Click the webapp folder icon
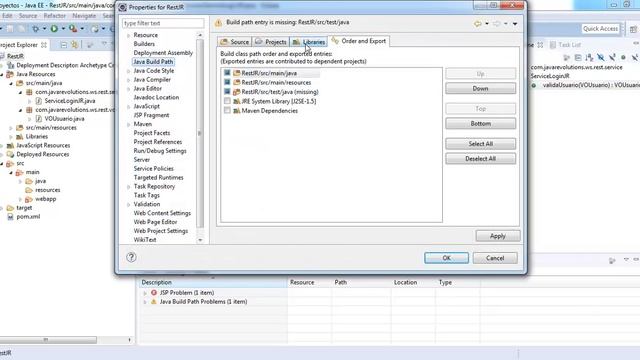This screenshot has height=360, width=640. pyautogui.click(x=29, y=199)
